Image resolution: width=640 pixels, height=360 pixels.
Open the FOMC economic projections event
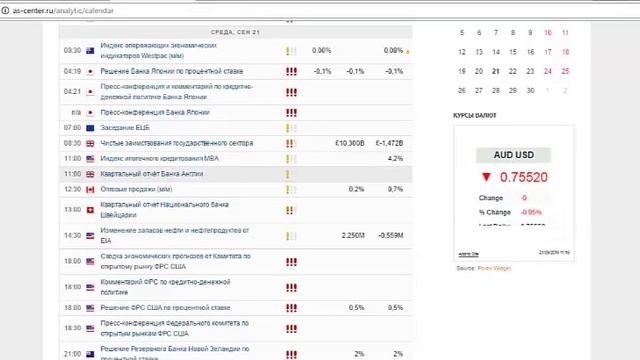point(176,261)
